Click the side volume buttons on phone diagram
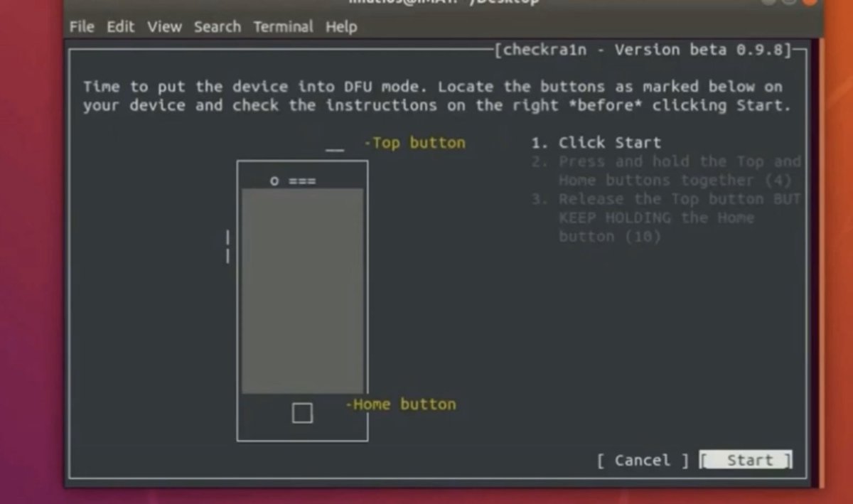The image size is (853, 504). (227, 246)
